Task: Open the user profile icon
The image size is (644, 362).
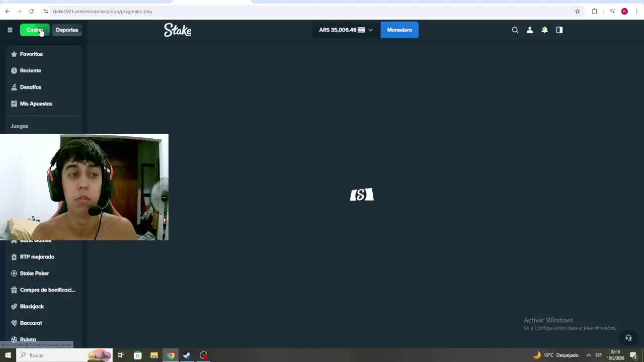Action: (530, 30)
